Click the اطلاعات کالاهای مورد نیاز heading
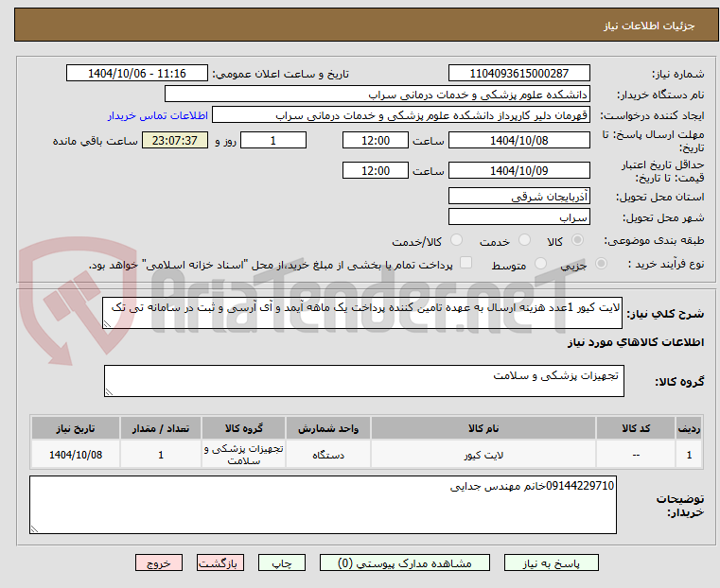Screen dimensions: 720x588 click(x=636, y=342)
